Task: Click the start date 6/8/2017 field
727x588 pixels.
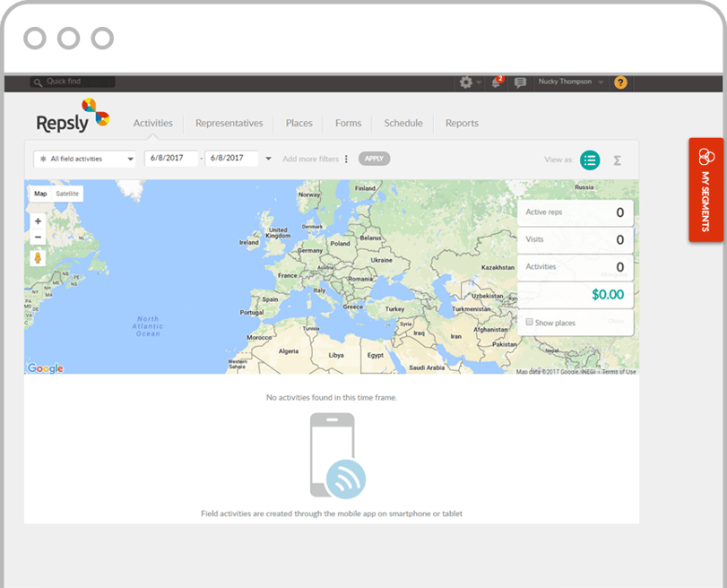Action: (x=170, y=158)
